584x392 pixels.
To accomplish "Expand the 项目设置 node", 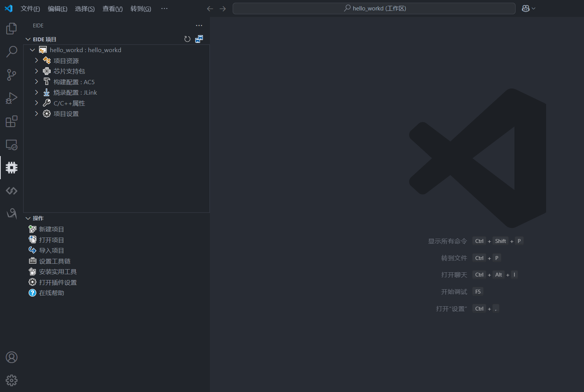I will (x=36, y=114).
